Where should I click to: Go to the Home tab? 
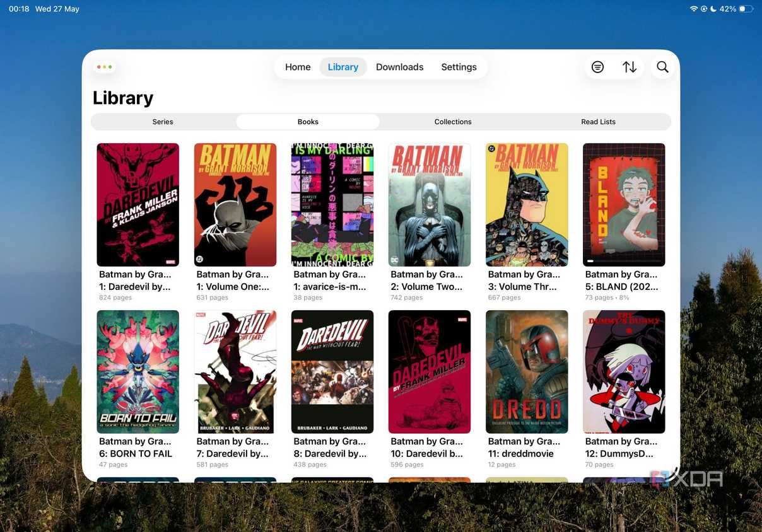point(298,67)
